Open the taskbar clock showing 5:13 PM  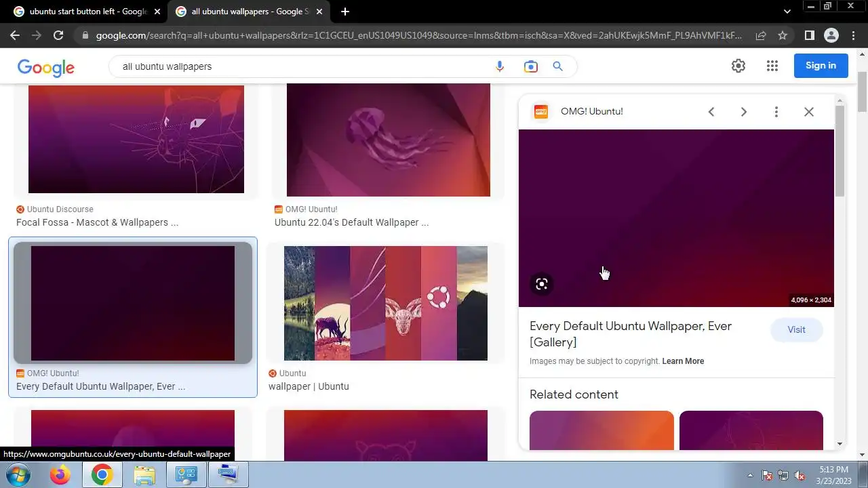coord(833,475)
